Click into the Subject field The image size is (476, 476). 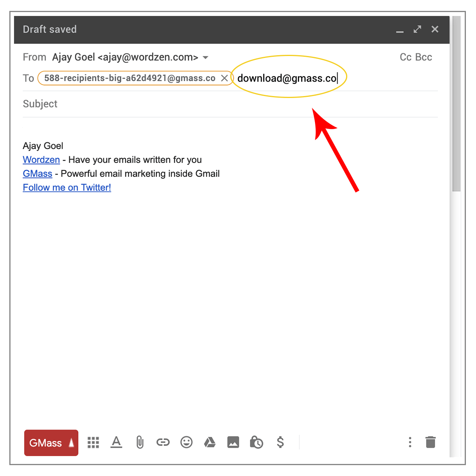coord(230,104)
